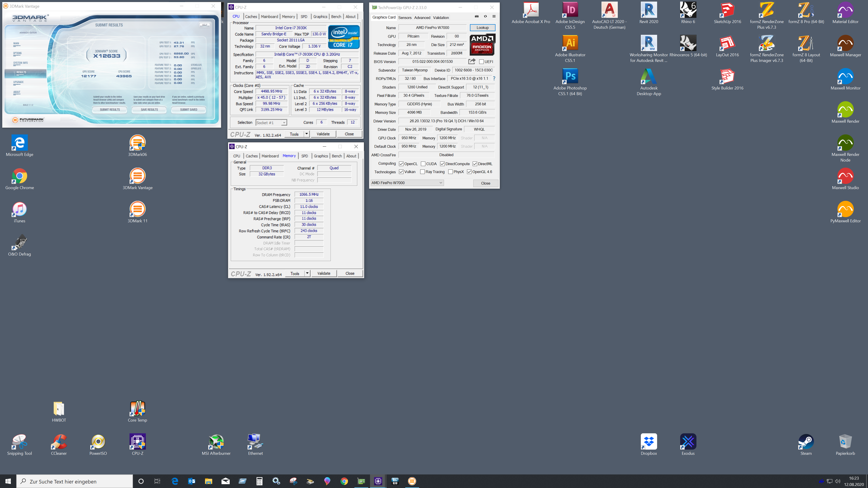Open the Socket #1 selection dropdown
The image size is (868, 488).
tap(271, 123)
